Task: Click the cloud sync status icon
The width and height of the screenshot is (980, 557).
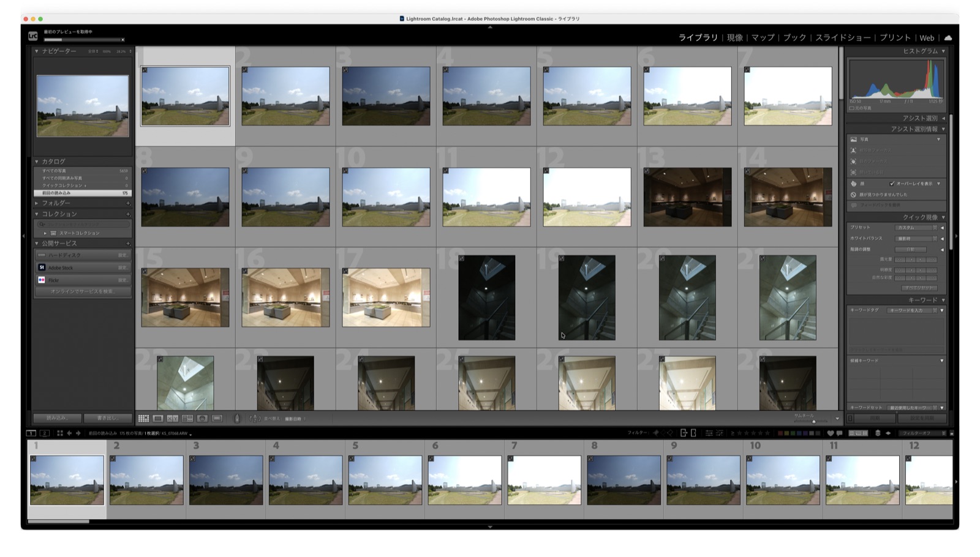Action: [x=948, y=37]
